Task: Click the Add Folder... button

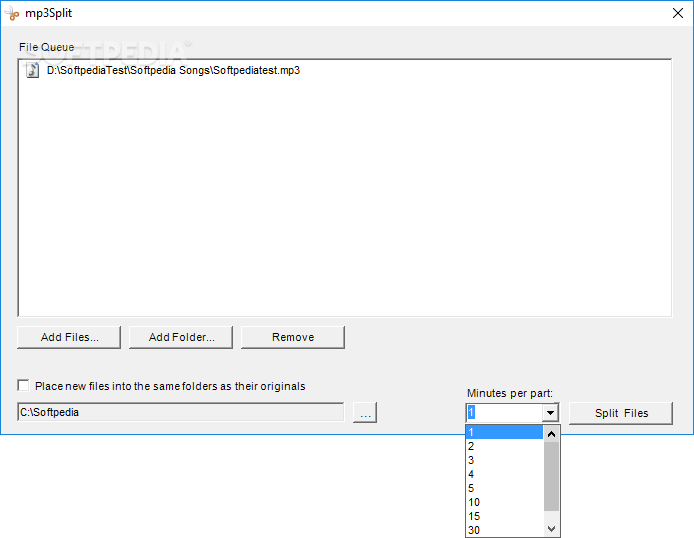Action: click(x=181, y=338)
